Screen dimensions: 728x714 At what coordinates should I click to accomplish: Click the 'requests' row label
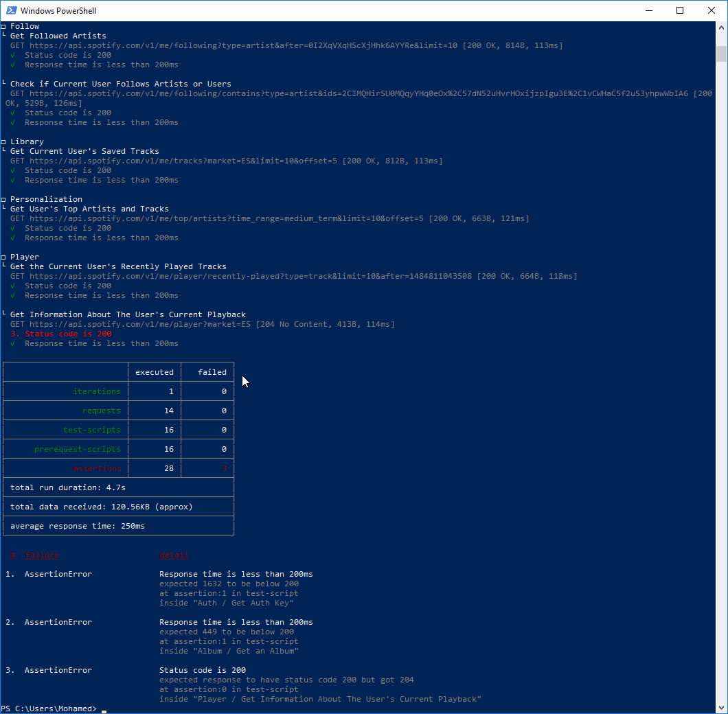tap(101, 411)
